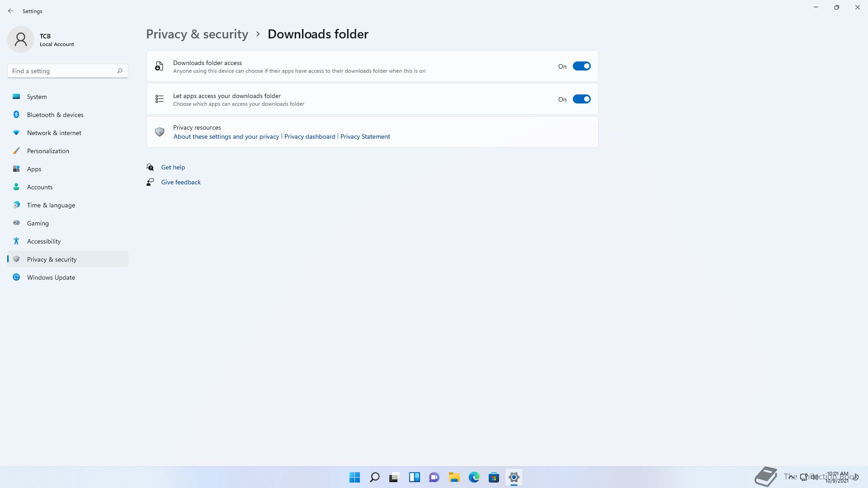Focus the Find a setting search box

point(61,71)
